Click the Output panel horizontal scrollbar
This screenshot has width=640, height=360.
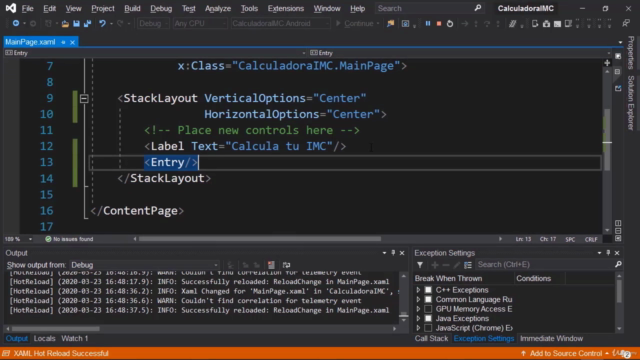(x=55, y=329)
